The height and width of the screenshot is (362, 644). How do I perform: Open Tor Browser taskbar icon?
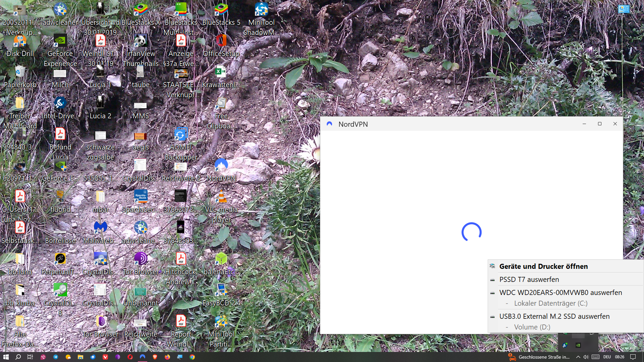point(118,357)
